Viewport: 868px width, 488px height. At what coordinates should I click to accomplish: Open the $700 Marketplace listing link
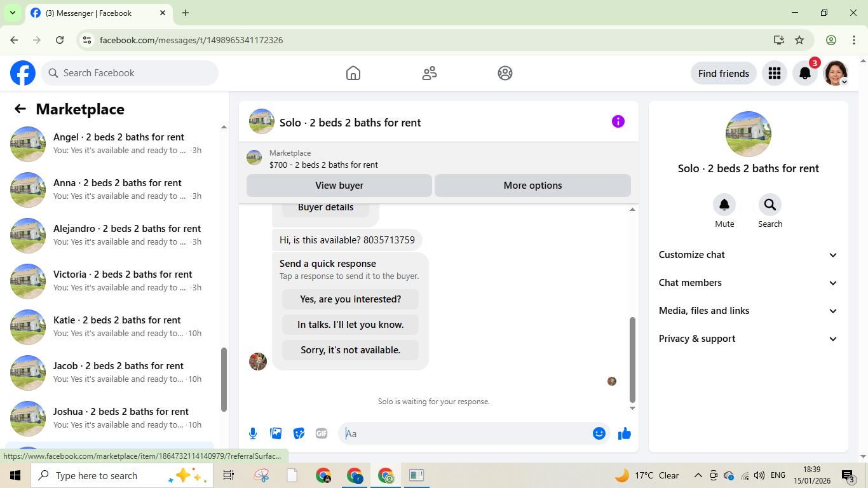[x=323, y=165]
